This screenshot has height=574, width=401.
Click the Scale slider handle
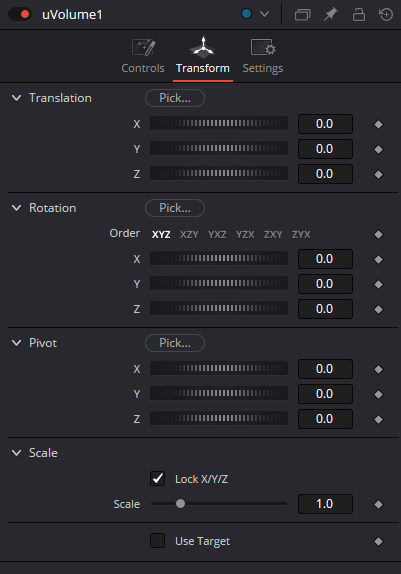(180, 504)
